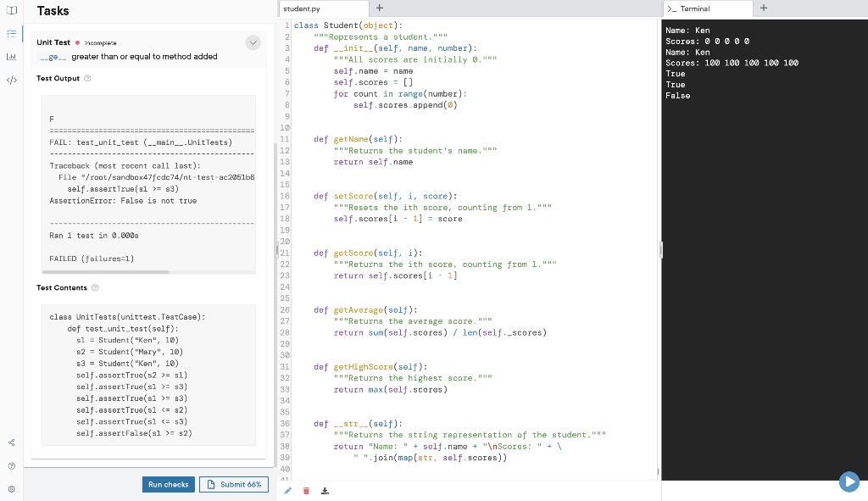Viewport: 868px width, 501px height.
Task: Click 'def getName(self):' code line
Action: 359,140
